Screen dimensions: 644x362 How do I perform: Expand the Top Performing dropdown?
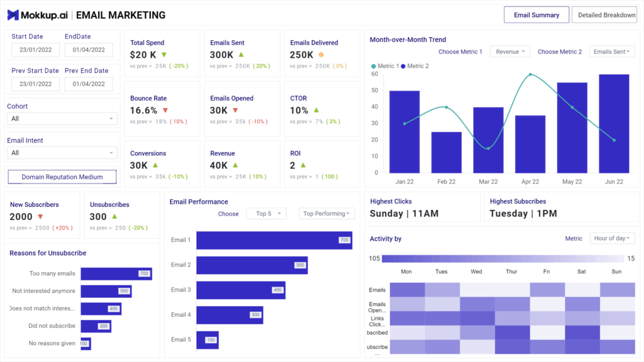coord(326,214)
